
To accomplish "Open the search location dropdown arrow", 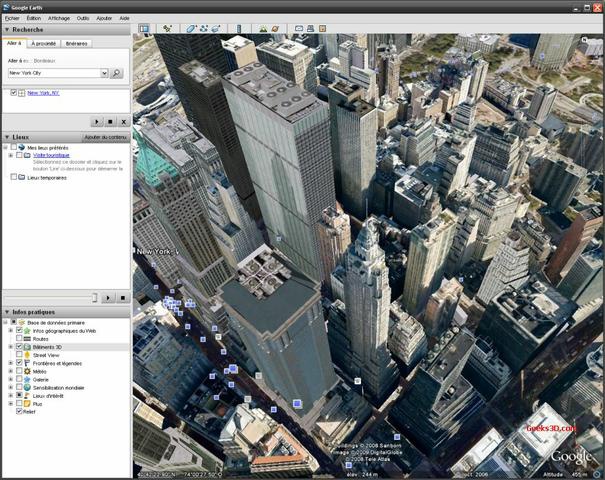I will pos(104,73).
